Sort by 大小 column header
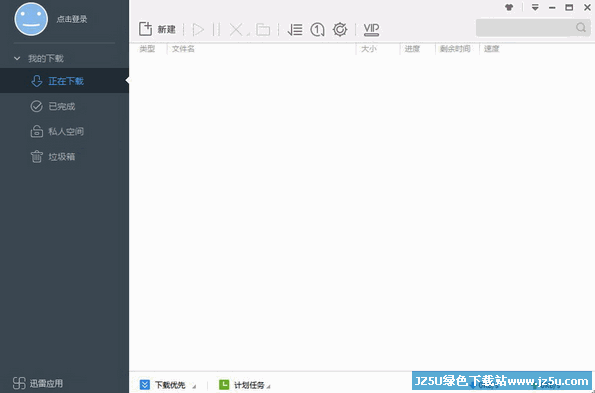 (x=368, y=49)
